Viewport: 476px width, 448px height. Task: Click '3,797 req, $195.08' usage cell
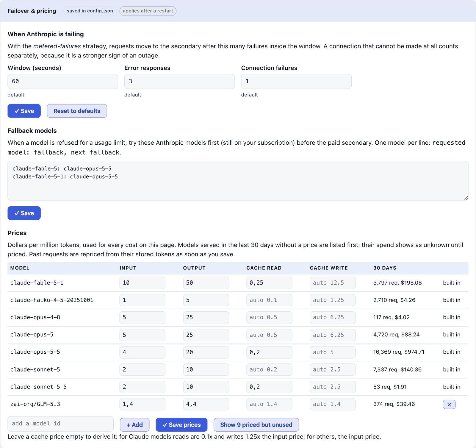coord(397,283)
